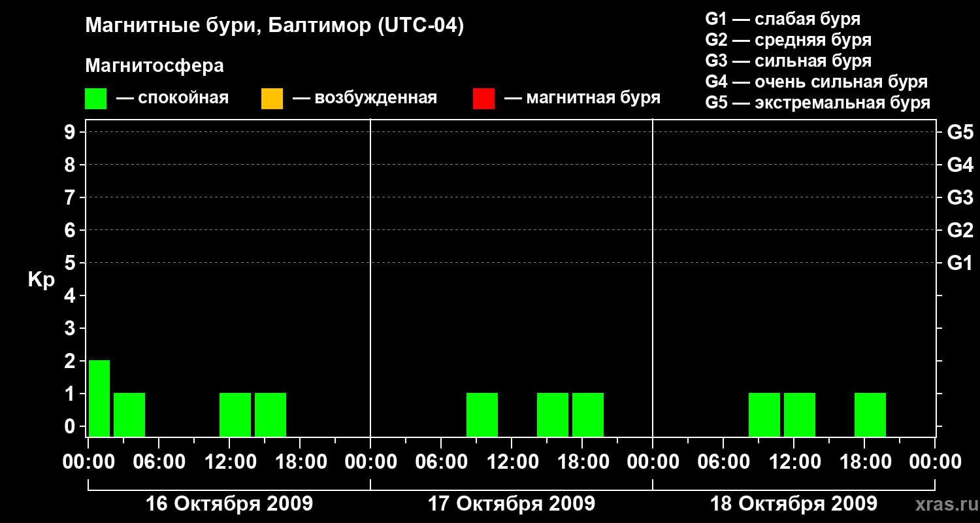
Task: Click 'G3 — сильная буря' legend line
Action: tap(789, 61)
